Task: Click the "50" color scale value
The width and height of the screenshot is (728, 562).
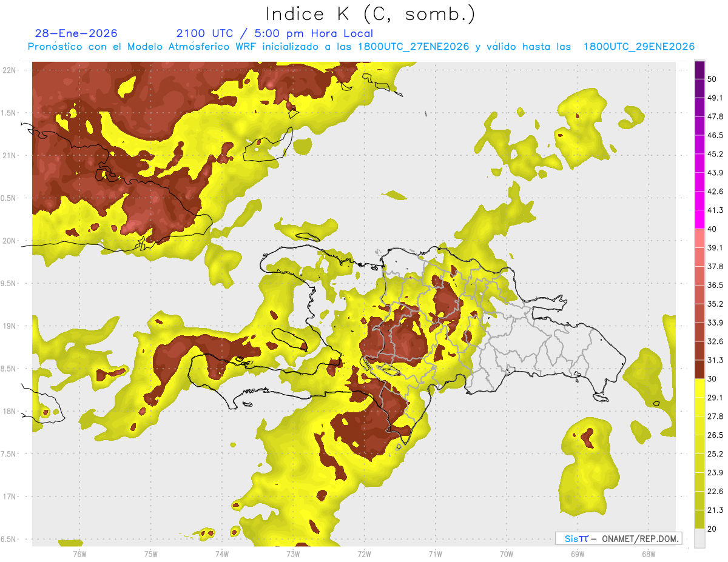Action: point(712,79)
